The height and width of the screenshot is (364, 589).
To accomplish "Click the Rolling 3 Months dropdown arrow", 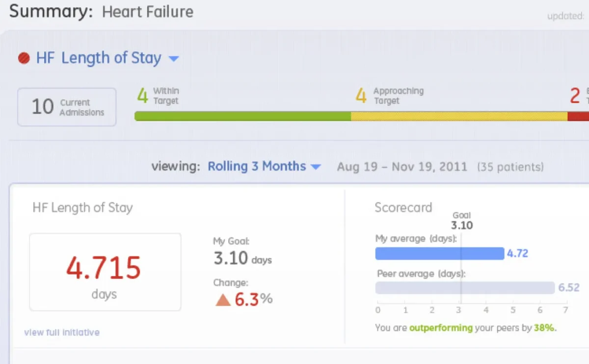I will click(316, 167).
